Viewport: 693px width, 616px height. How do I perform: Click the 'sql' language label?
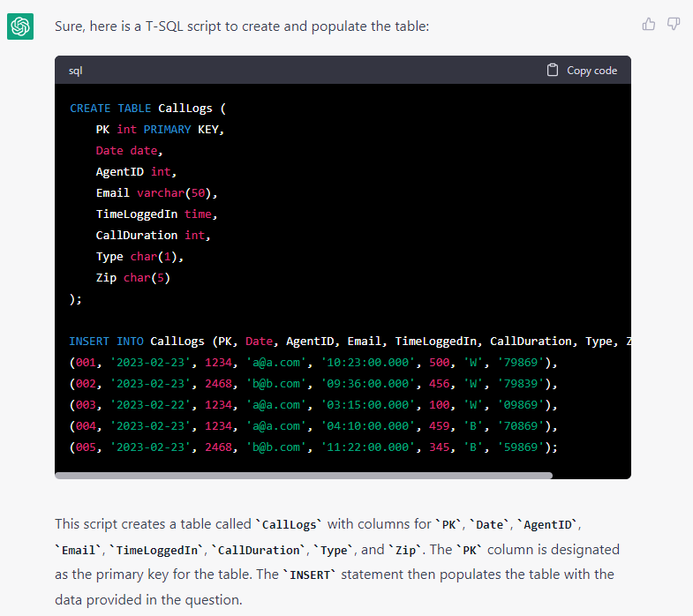[x=76, y=71]
